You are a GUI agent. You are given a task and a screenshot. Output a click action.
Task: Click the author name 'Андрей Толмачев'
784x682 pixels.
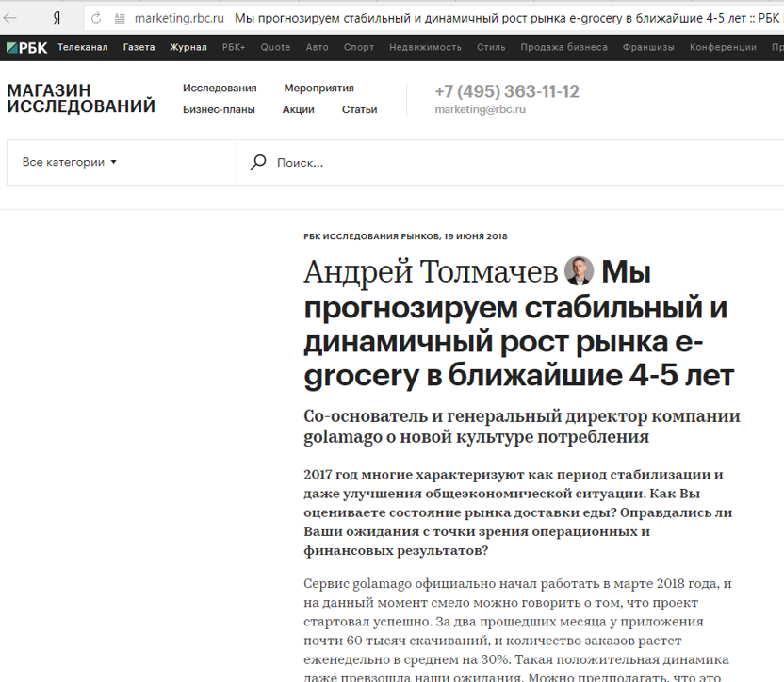pyautogui.click(x=431, y=272)
